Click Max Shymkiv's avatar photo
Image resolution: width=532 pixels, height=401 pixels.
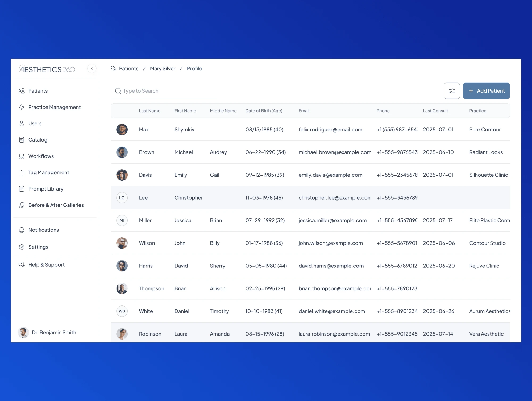click(x=122, y=130)
